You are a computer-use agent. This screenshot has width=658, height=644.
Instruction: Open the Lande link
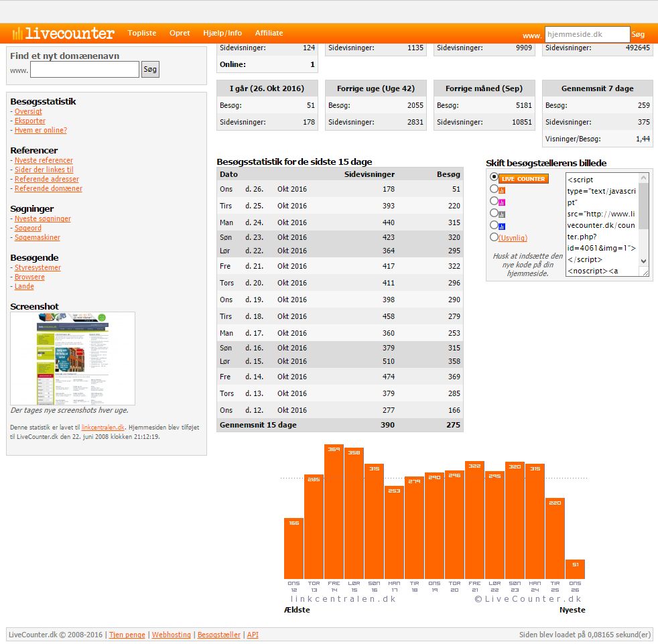[x=24, y=286]
